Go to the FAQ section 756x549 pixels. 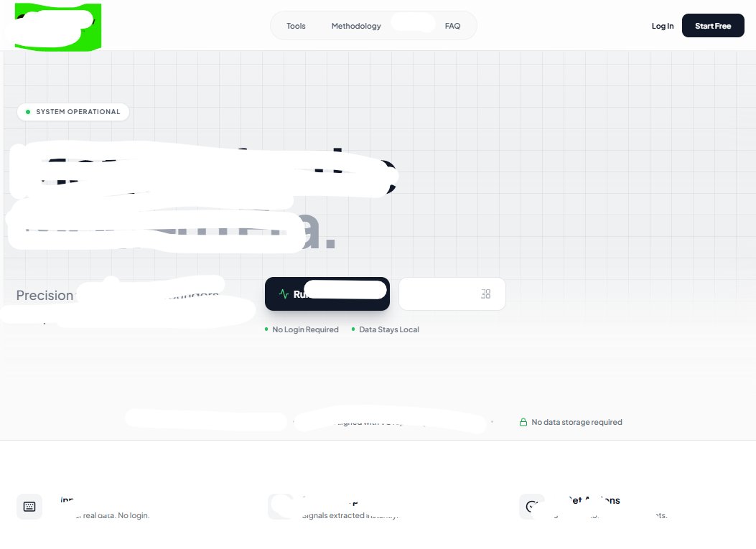452,26
